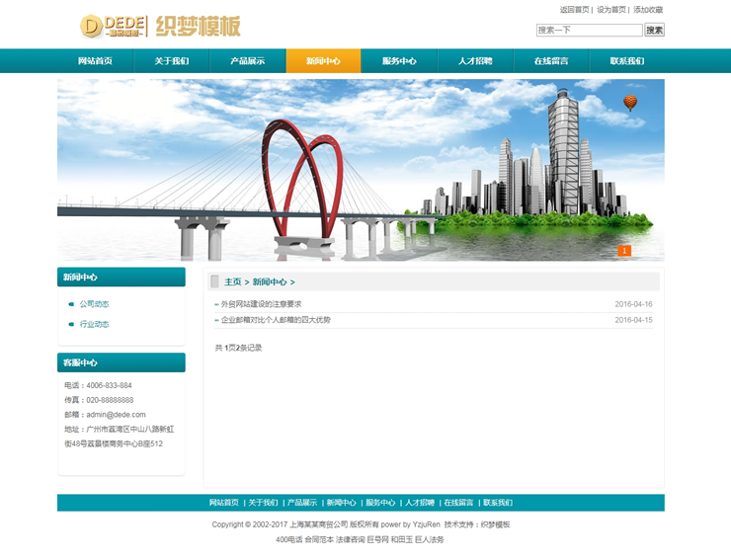Click the city bridge banner image
The image size is (731, 560).
click(361, 170)
